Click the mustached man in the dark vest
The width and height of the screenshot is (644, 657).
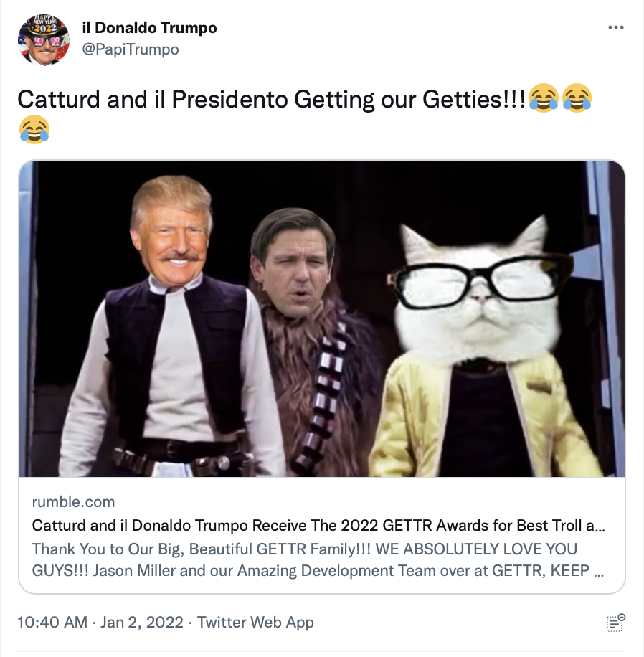tap(168, 327)
